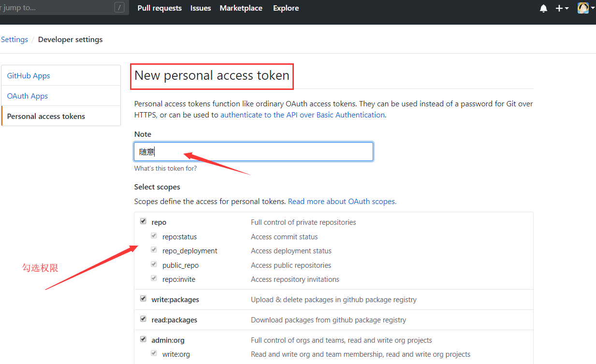Click 'Upload & delete packages' description
Viewport: 596px width, 364px height.
(334, 300)
